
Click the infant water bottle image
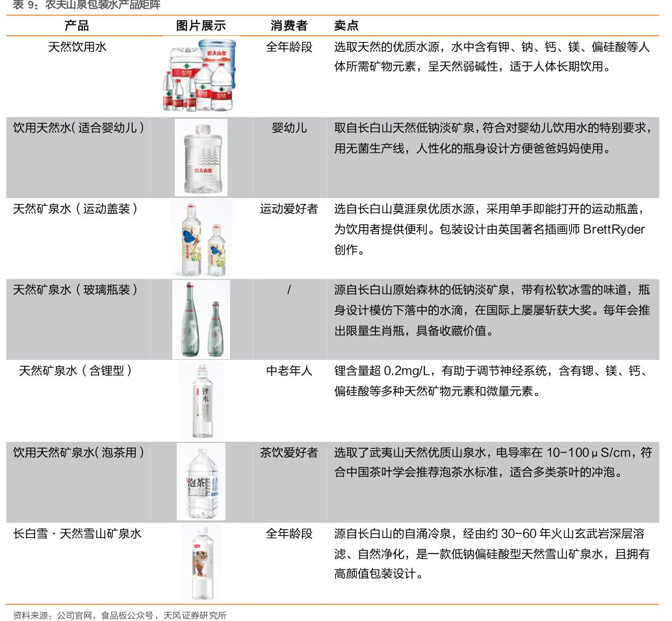(x=201, y=157)
